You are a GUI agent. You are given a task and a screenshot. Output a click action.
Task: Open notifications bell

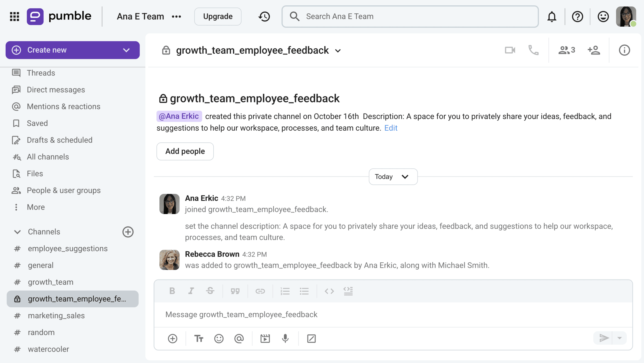pos(552,17)
